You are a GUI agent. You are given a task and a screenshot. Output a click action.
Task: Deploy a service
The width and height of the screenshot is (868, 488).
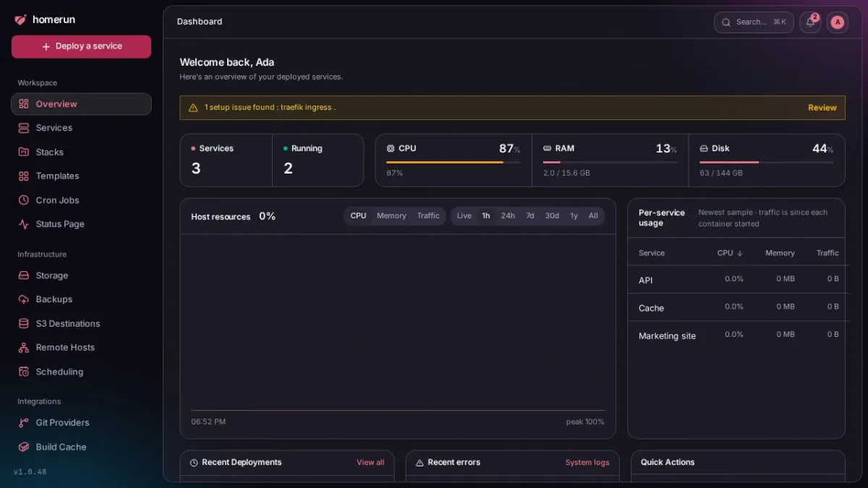81,46
